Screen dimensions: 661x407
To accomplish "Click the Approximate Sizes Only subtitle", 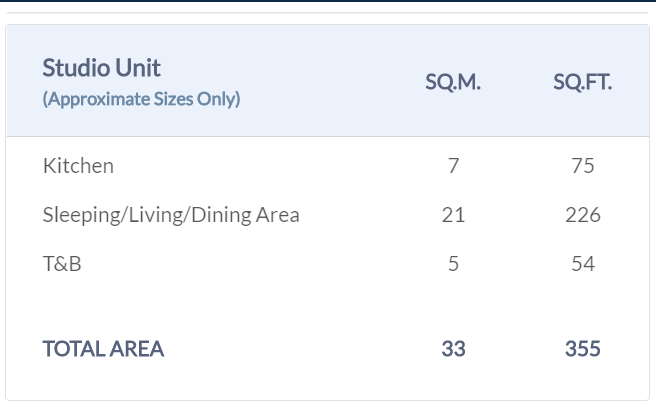I will click(x=141, y=99).
